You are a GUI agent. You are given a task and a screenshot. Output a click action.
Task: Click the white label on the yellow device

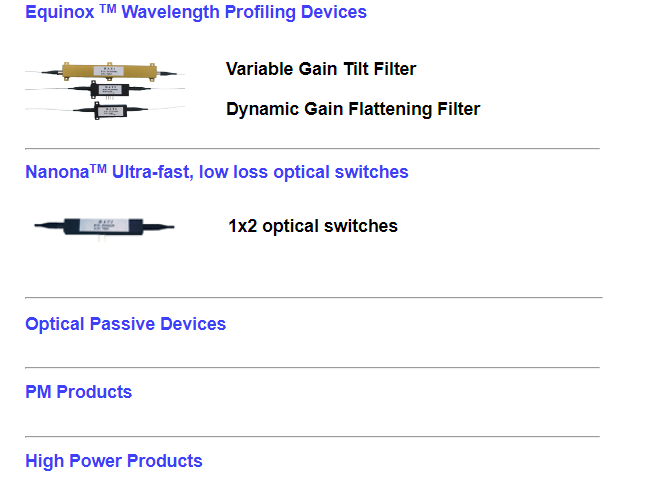tap(108, 70)
